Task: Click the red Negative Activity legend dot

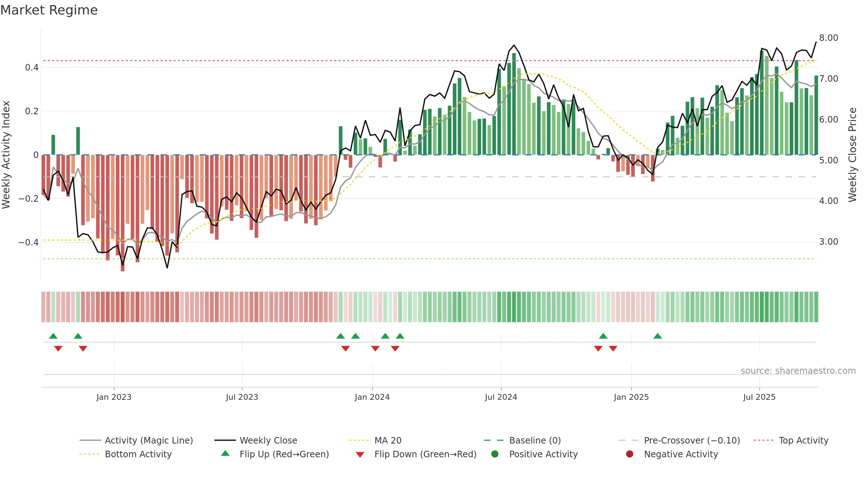Action: (x=630, y=454)
